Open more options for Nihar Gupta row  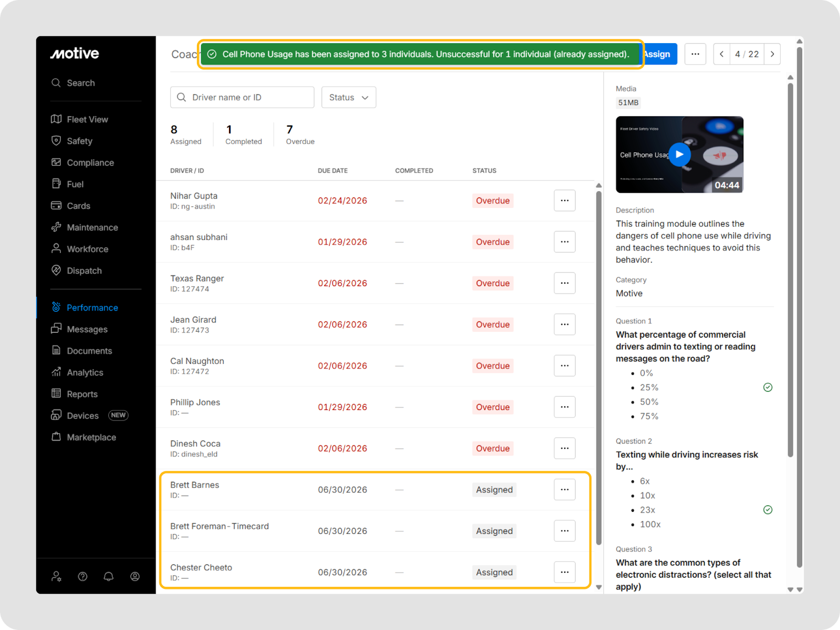tap(564, 201)
